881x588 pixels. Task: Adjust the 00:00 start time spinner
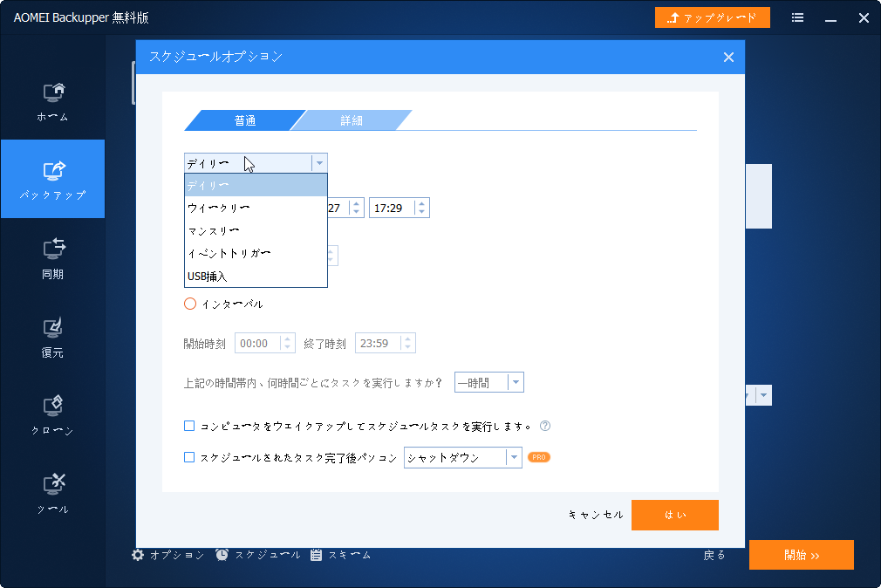coord(287,344)
